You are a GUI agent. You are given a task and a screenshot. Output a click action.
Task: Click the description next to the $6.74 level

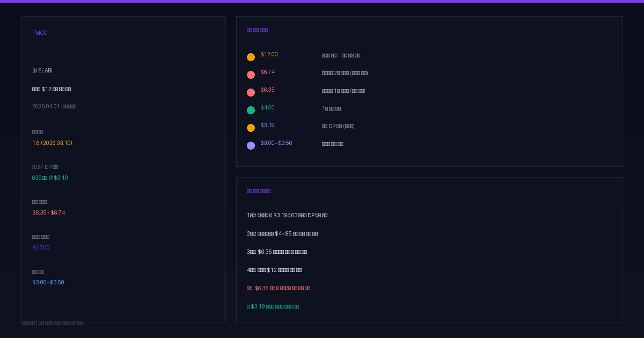(345, 74)
